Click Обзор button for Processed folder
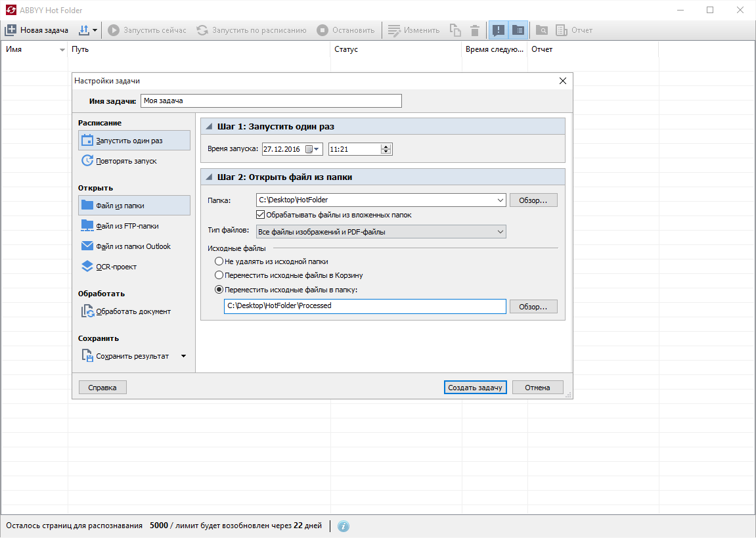 pos(533,307)
